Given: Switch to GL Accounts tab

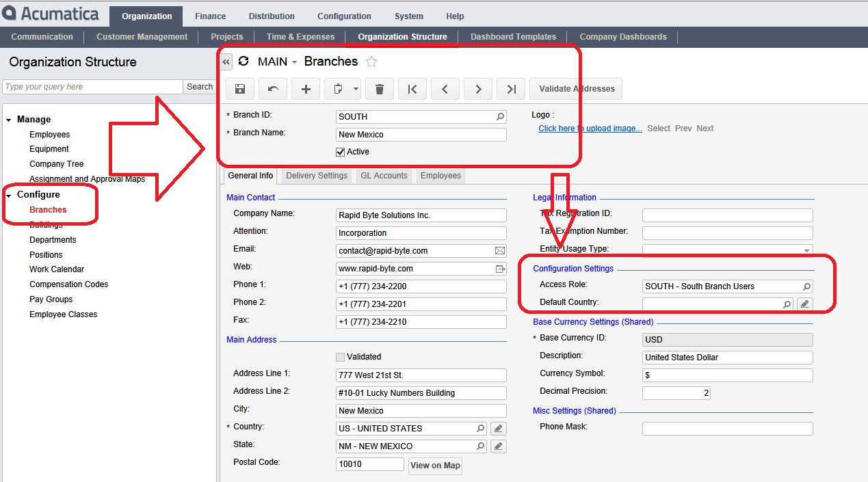Looking at the screenshot, I should [384, 176].
